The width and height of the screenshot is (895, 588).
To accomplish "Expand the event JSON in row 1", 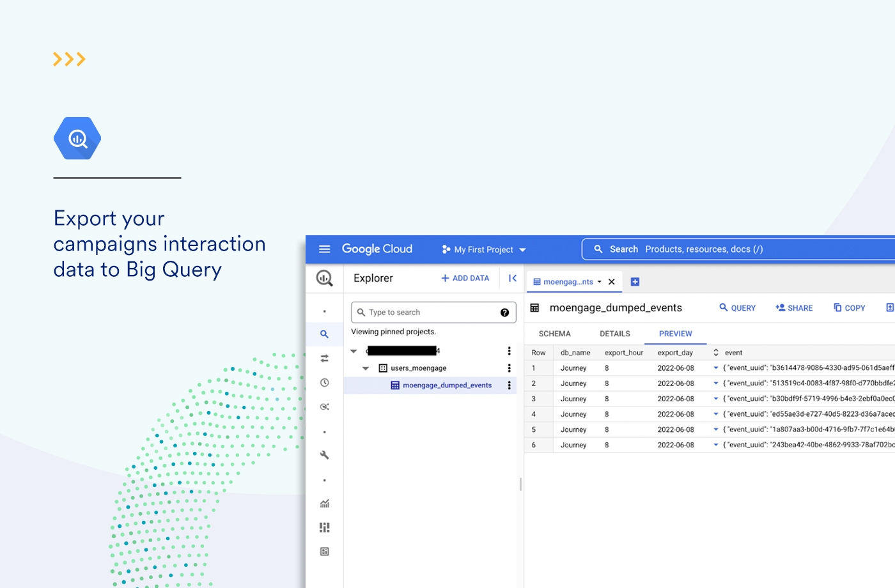I will tap(716, 368).
